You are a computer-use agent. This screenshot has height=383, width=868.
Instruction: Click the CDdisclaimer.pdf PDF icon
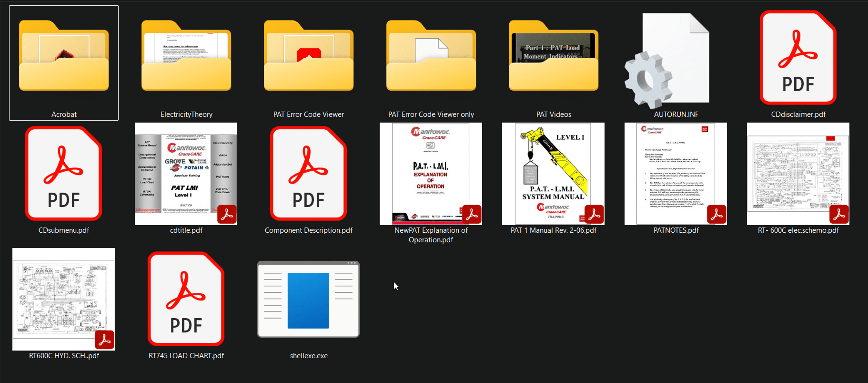(x=798, y=58)
